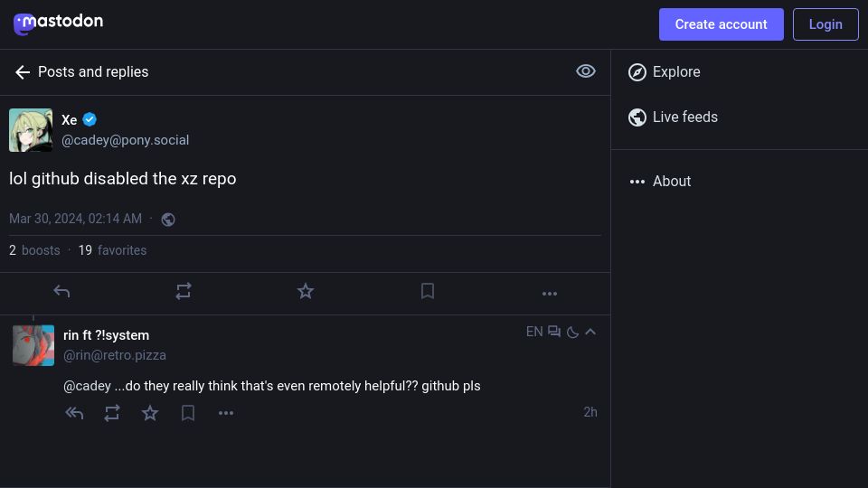Open About in the sidebar
The height and width of the screenshot is (488, 868).
coord(660,182)
